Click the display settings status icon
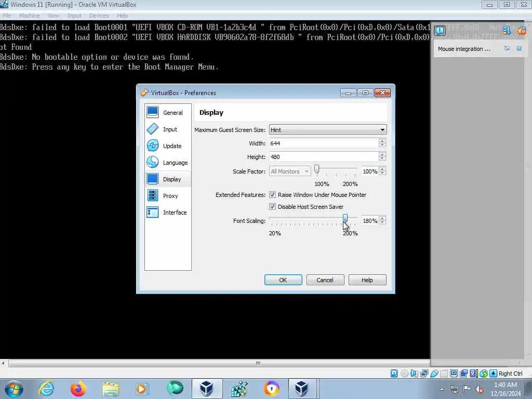This screenshot has height=399, width=532. click(x=454, y=373)
